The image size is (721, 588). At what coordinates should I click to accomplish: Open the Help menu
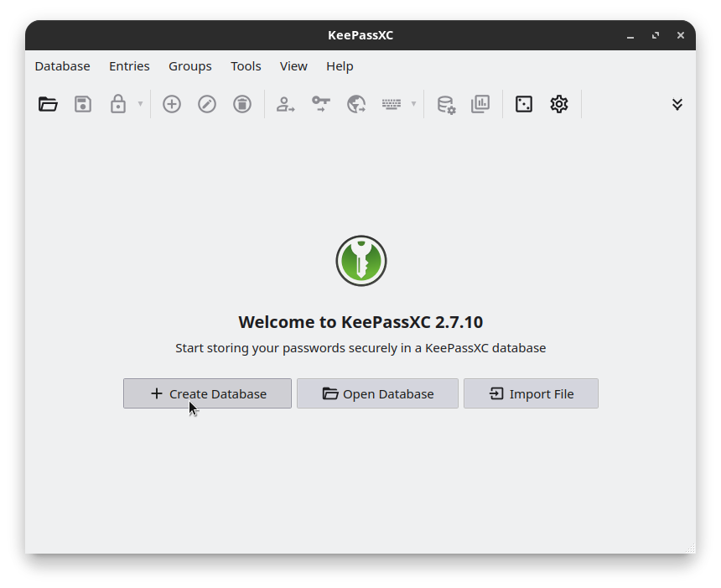[x=340, y=66]
